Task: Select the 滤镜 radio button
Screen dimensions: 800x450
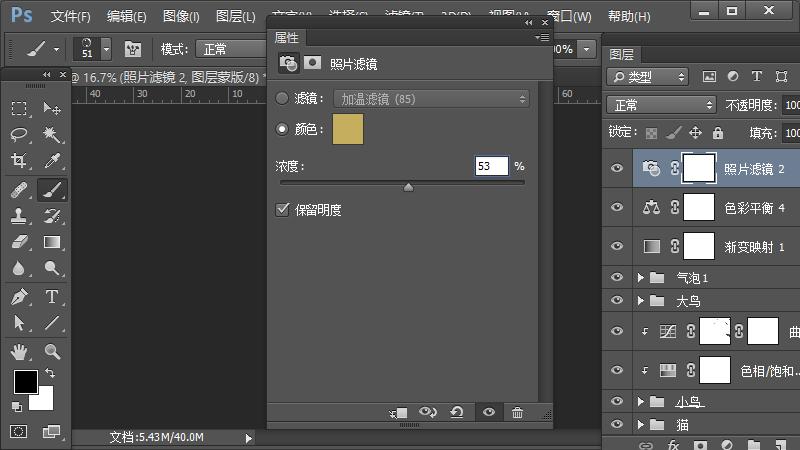Action: pyautogui.click(x=283, y=99)
